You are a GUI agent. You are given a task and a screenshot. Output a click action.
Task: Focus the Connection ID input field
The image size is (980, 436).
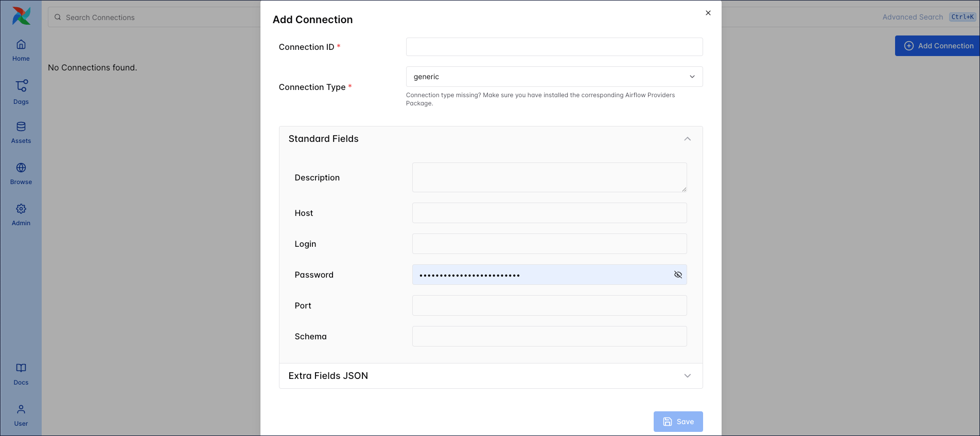[554, 47]
